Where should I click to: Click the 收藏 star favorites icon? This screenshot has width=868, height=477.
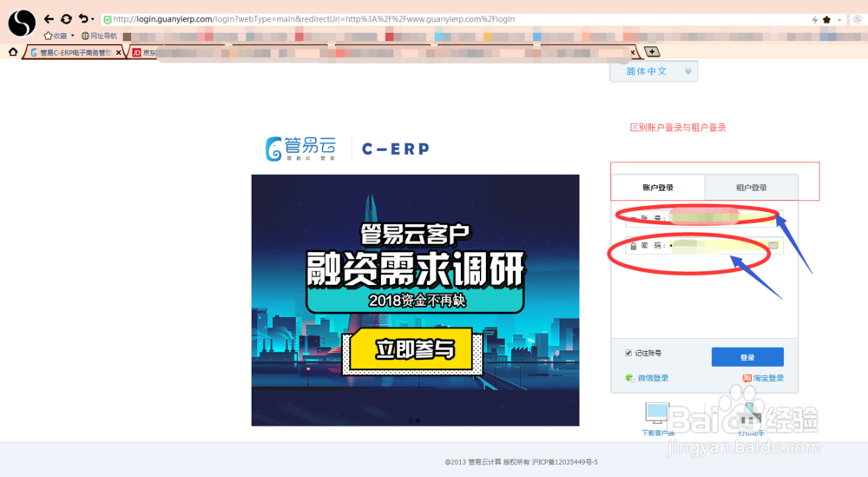point(48,36)
